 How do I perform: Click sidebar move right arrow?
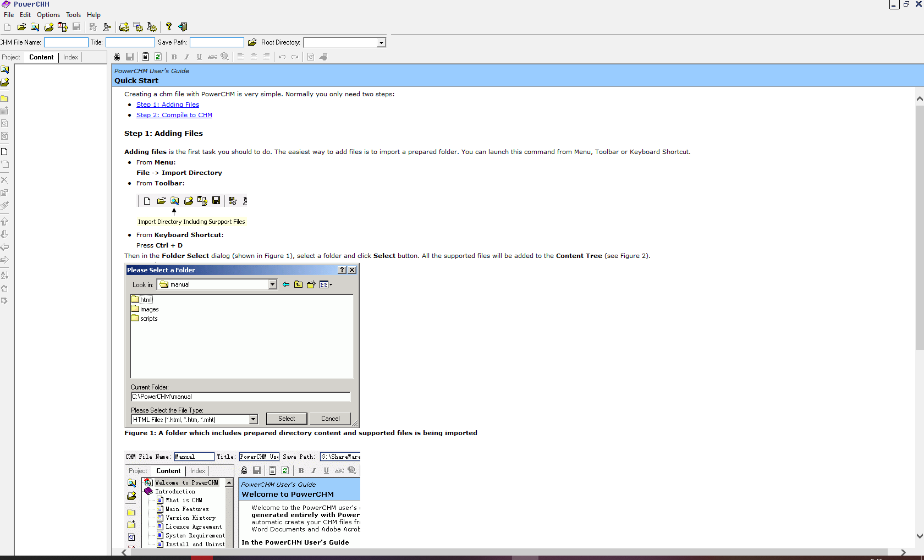click(4, 260)
